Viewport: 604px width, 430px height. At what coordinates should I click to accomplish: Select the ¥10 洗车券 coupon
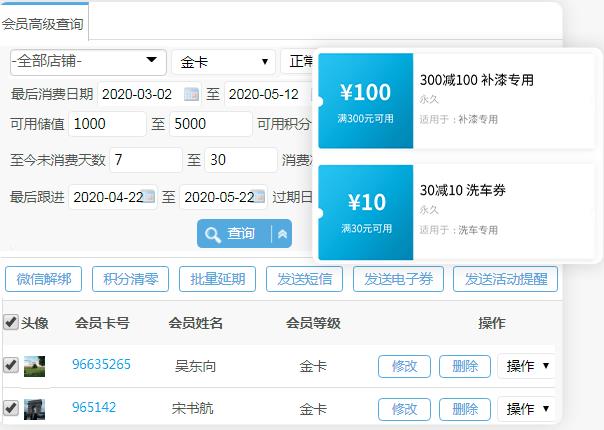pyautogui.click(x=456, y=212)
